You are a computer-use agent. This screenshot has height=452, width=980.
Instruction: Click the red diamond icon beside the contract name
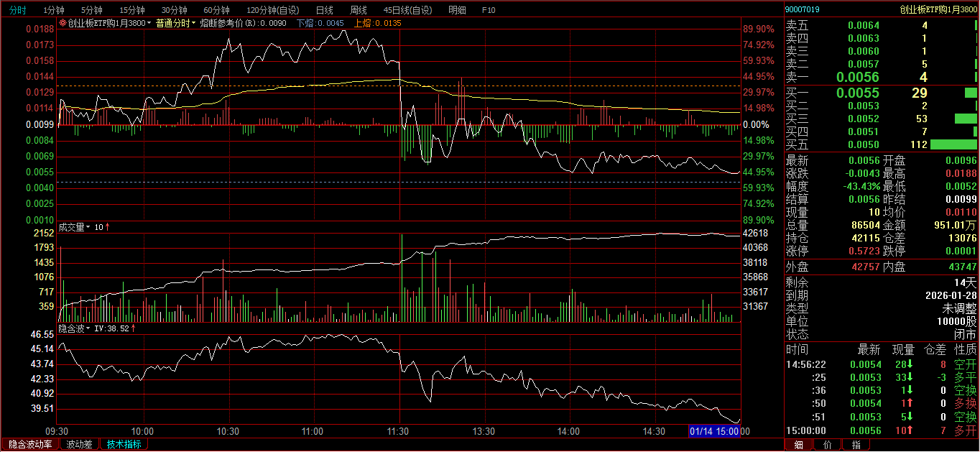click(x=63, y=23)
